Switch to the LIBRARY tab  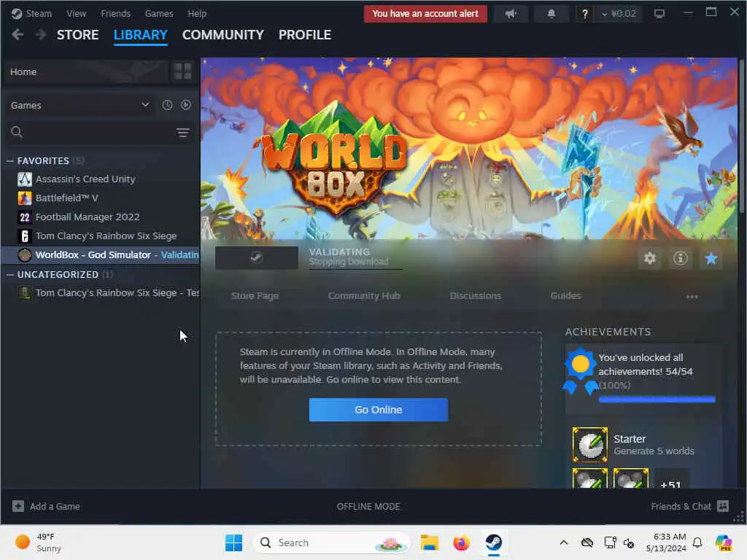(141, 35)
